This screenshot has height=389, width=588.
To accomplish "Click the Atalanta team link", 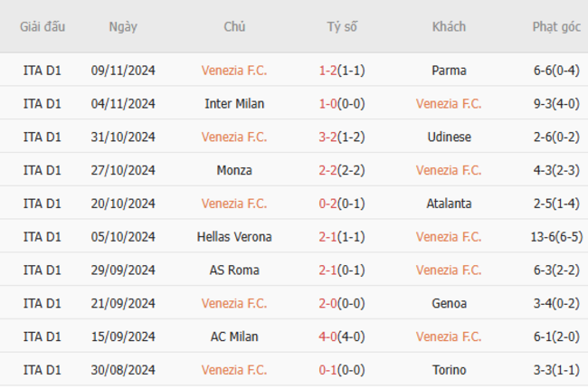I will tap(449, 204).
